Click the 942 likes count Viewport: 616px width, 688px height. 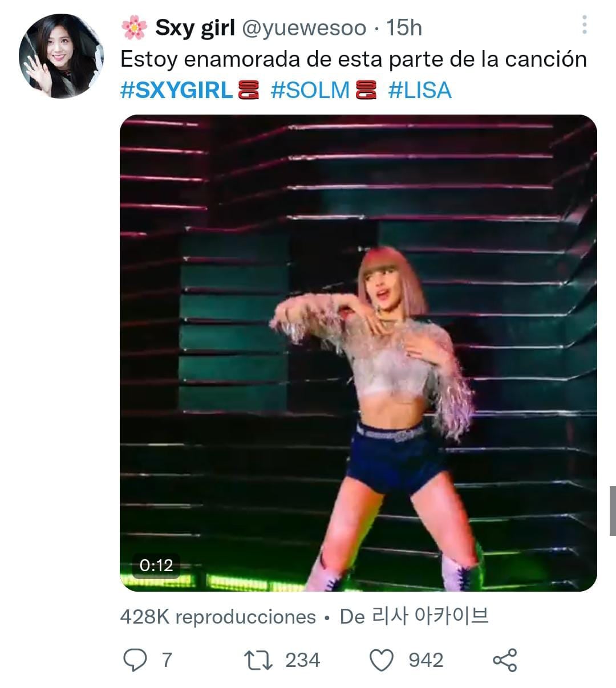pyautogui.click(x=425, y=660)
